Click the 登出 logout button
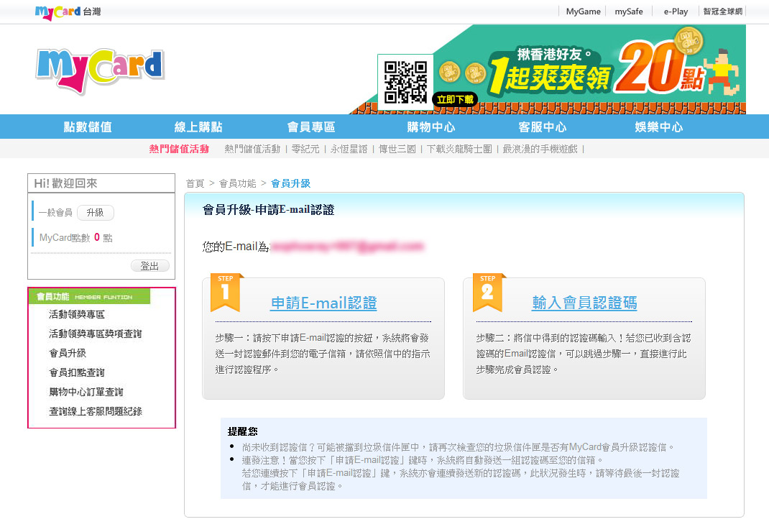Image resolution: width=769 pixels, height=532 pixels. pyautogui.click(x=150, y=266)
